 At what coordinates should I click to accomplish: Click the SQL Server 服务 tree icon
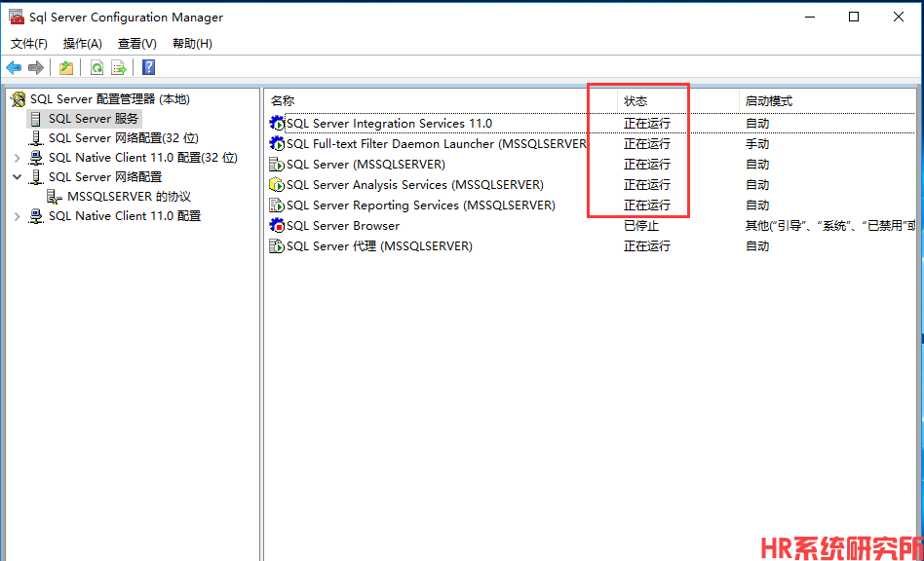pos(36,119)
